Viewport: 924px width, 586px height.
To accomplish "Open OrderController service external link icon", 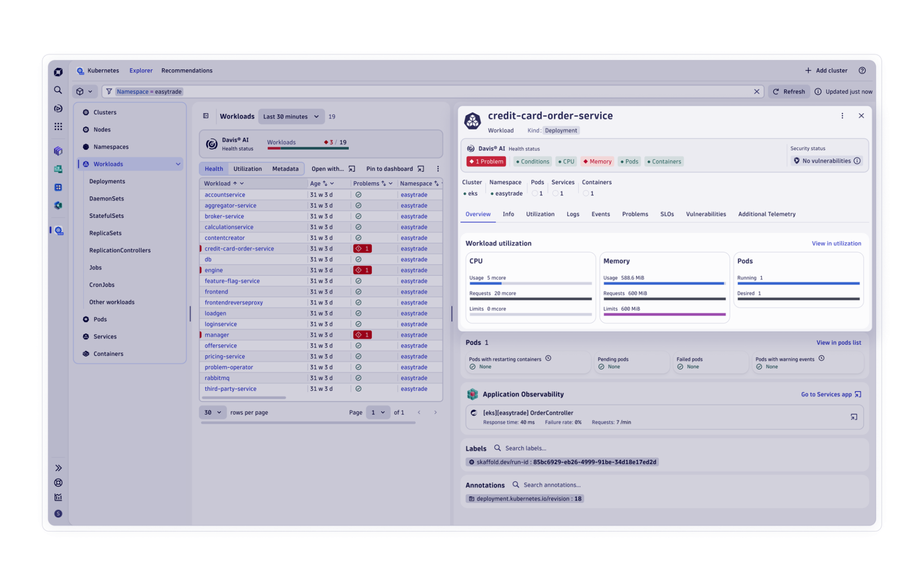I will coord(853,417).
